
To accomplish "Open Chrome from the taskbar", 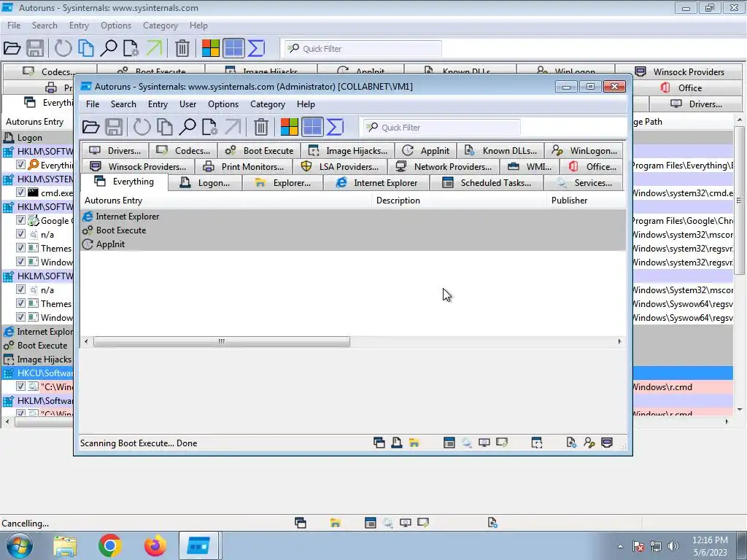I will tap(110, 545).
